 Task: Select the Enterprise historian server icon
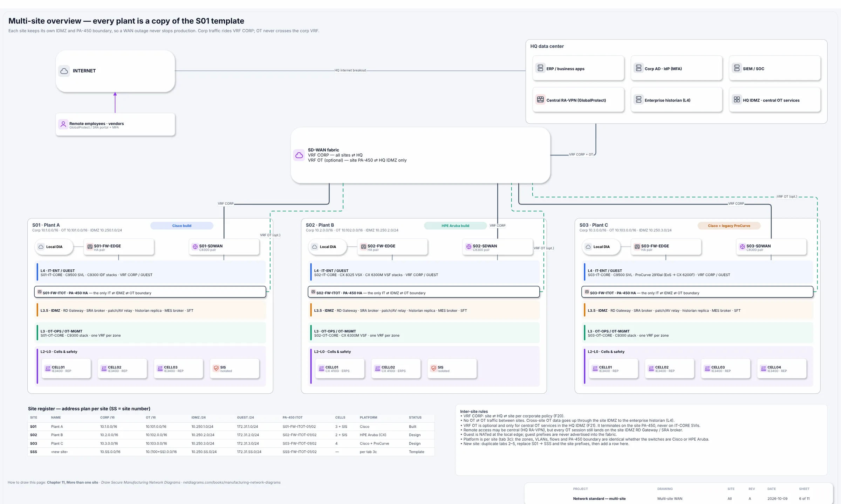(638, 99)
